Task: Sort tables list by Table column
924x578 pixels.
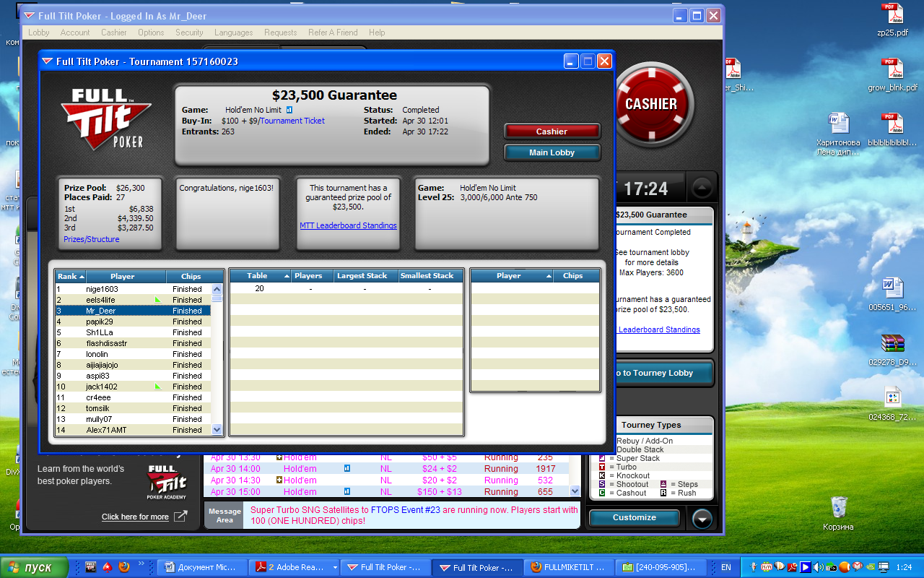Action: click(261, 276)
